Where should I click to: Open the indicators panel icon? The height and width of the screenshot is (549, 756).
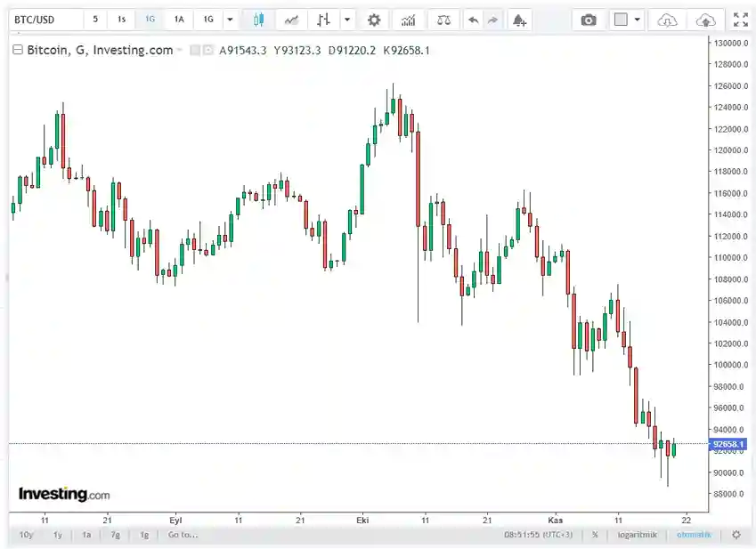[408, 20]
